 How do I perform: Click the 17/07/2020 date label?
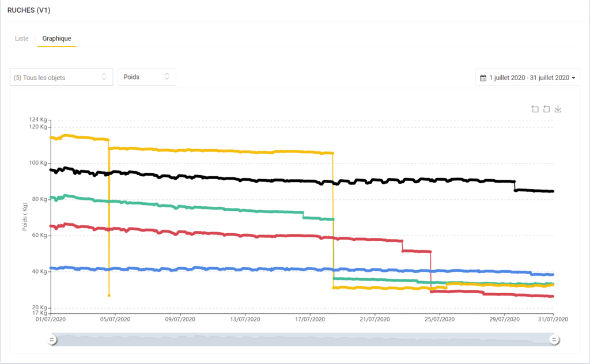(x=310, y=319)
